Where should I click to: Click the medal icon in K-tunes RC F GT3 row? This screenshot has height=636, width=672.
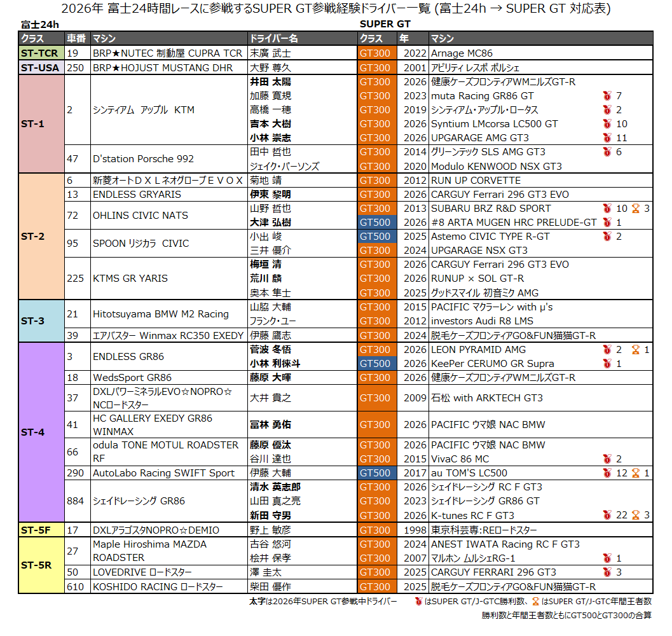[x=607, y=515]
